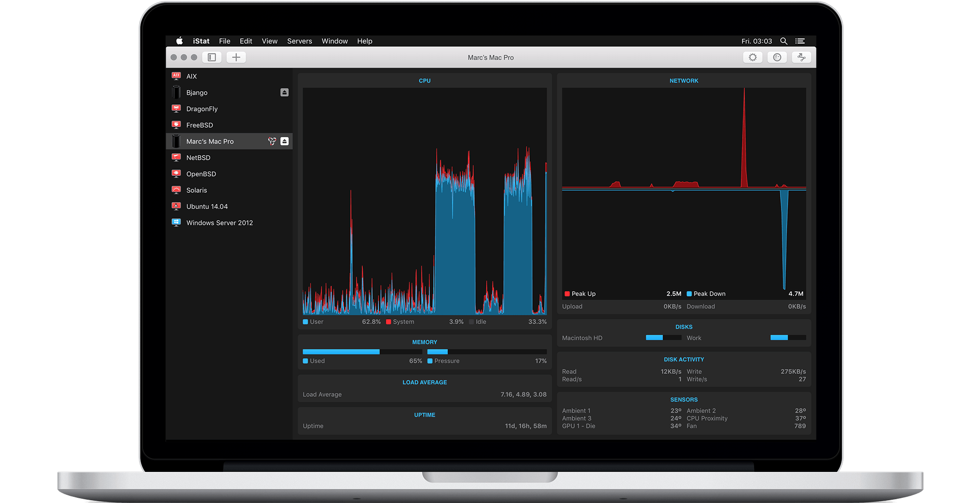Click the triple-loop icon beside Marc's Mac Pro
980x503 pixels.
pos(272,141)
